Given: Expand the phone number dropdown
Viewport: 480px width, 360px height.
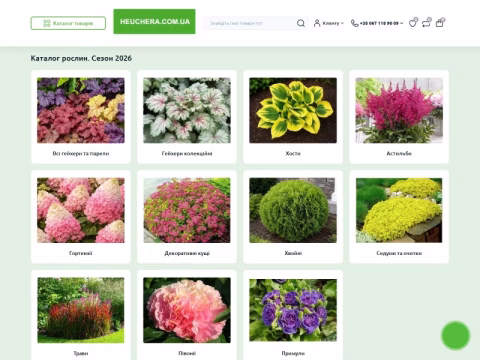Looking at the screenshot, I should (x=381, y=23).
